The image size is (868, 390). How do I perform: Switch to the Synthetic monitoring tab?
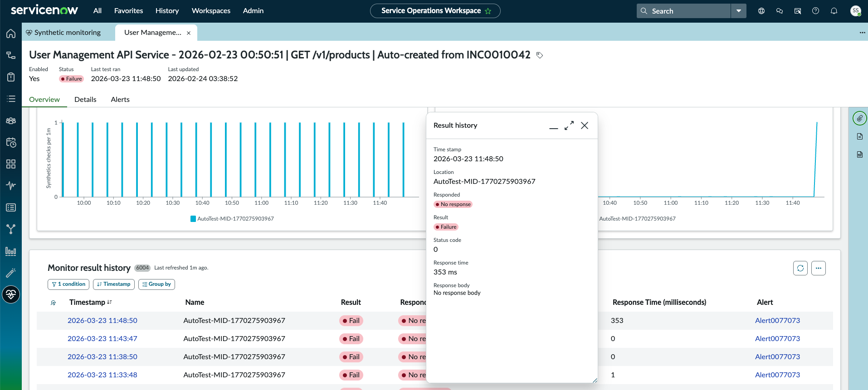[x=63, y=33]
